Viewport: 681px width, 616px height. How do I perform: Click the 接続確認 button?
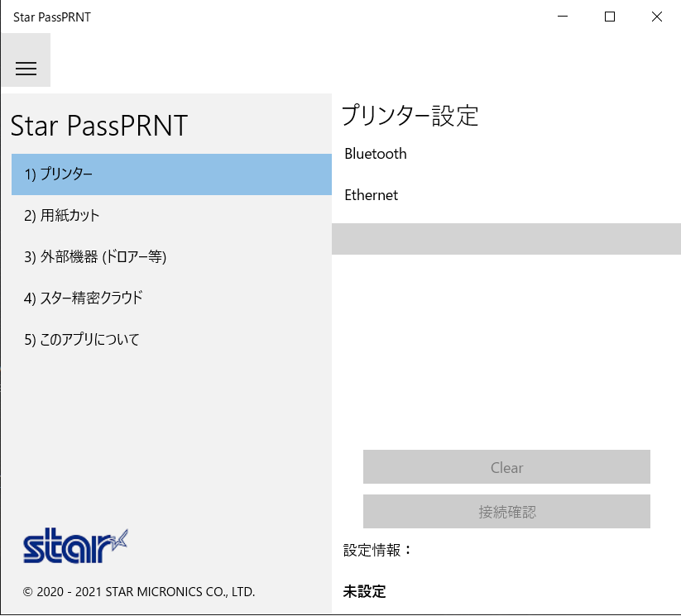[x=506, y=512]
